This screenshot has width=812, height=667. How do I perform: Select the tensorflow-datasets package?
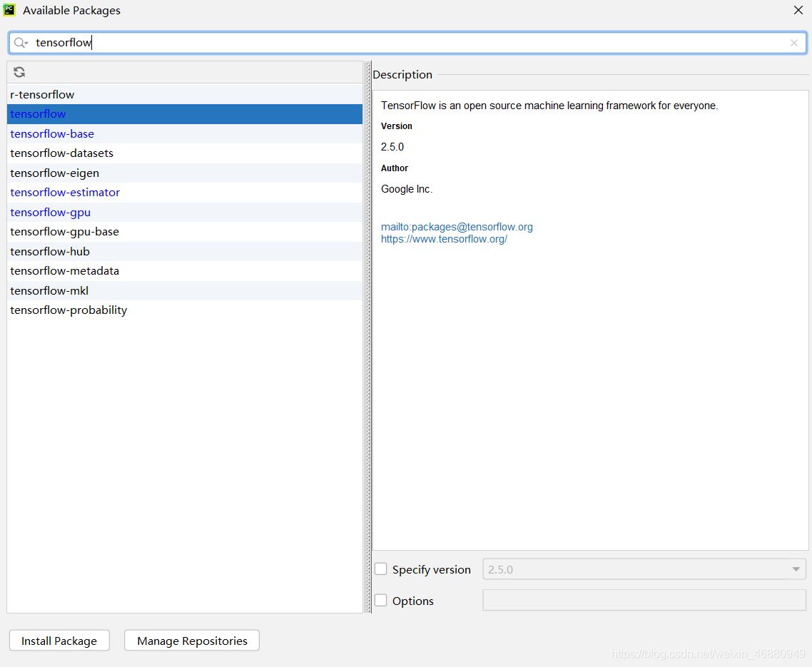click(x=61, y=153)
